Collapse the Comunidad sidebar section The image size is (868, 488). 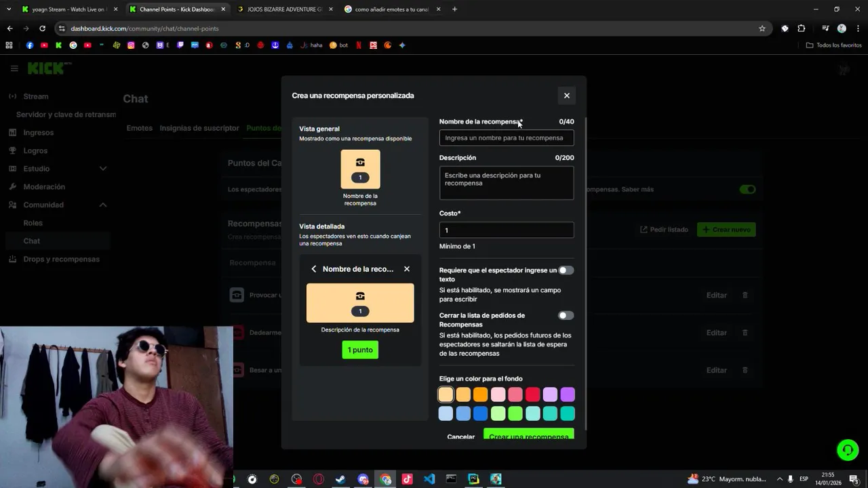(x=103, y=205)
